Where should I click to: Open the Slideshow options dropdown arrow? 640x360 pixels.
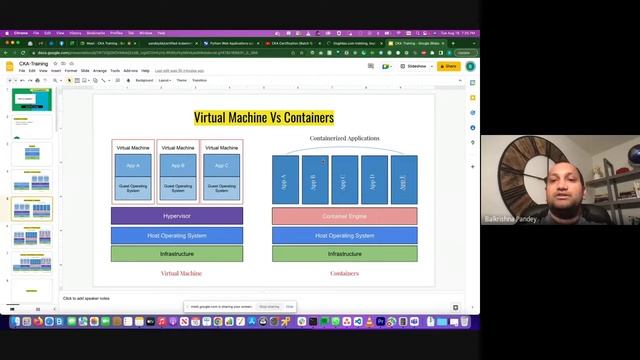pyautogui.click(x=432, y=66)
